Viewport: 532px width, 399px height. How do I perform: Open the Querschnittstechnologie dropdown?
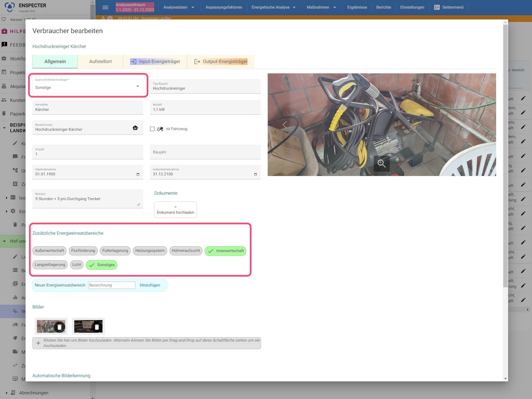(88, 86)
